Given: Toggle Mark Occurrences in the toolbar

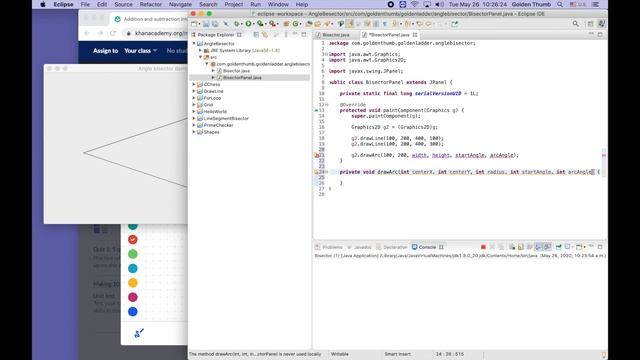Looking at the screenshot, I should [x=349, y=24].
